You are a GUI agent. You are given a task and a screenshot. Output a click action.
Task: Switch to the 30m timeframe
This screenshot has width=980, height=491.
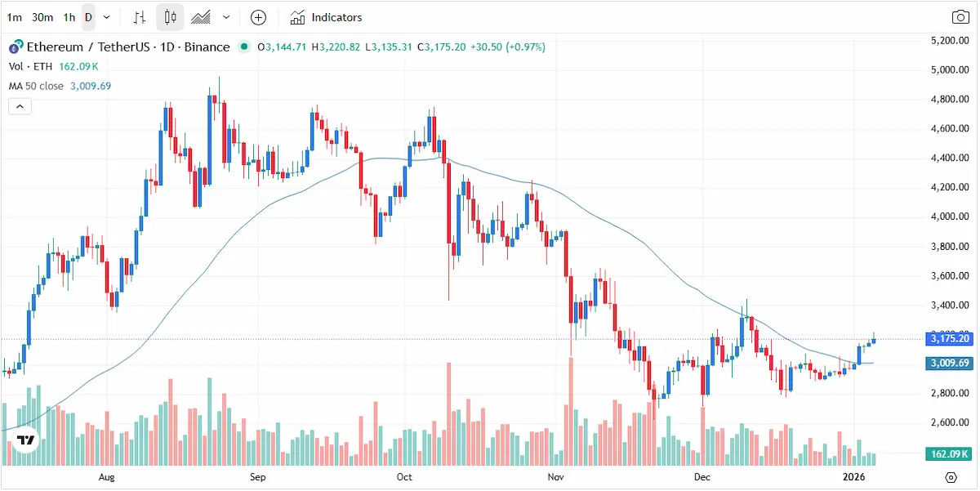pos(42,17)
